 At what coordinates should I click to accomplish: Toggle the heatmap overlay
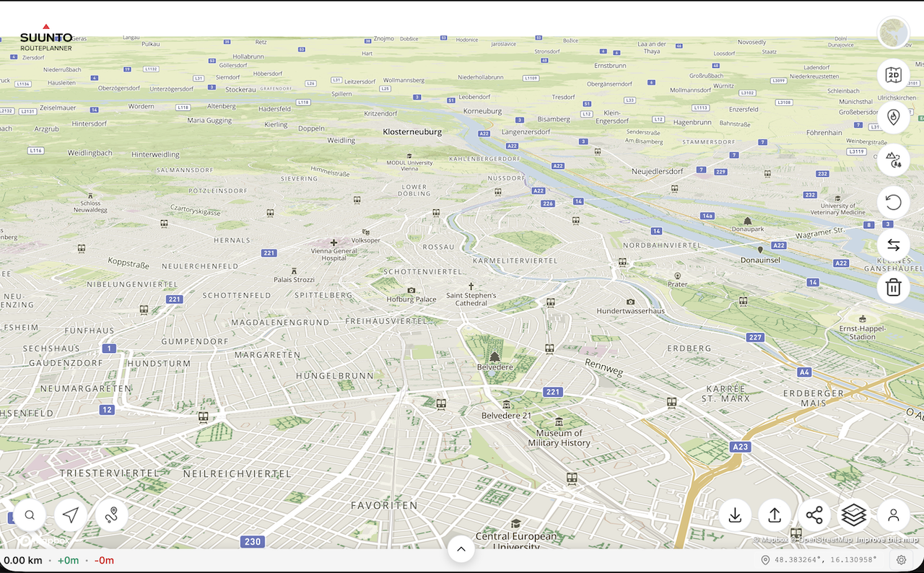(x=893, y=117)
